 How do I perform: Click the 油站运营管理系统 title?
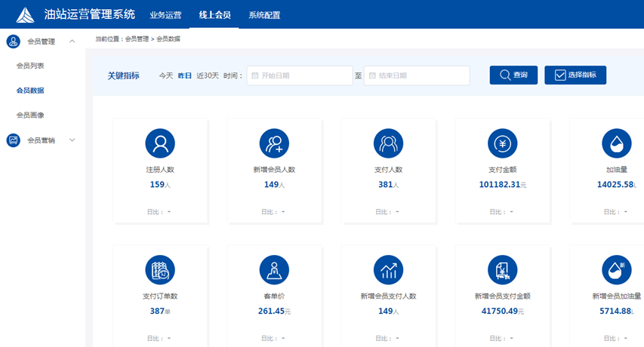click(x=90, y=15)
